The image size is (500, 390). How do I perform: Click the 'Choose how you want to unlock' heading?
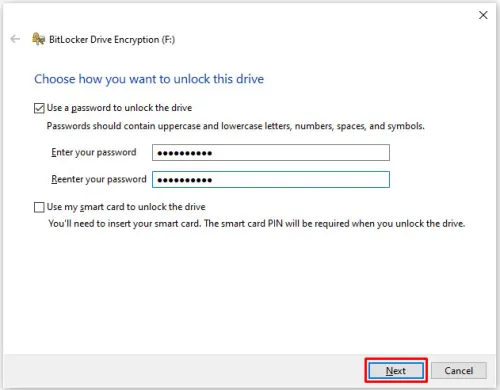click(x=149, y=79)
